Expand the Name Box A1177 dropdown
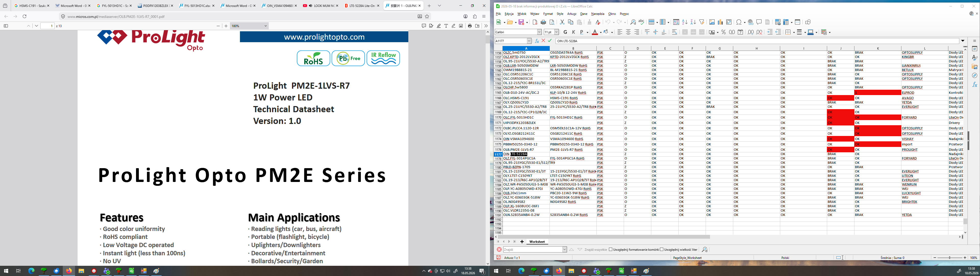The height and width of the screenshot is (276, 980). 529,41
